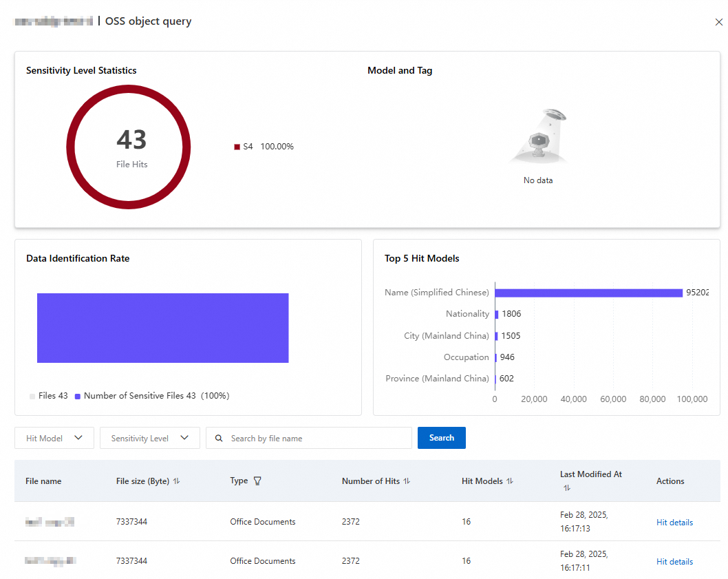Open the Type column filter icon
The image size is (728, 579).
[x=257, y=481]
